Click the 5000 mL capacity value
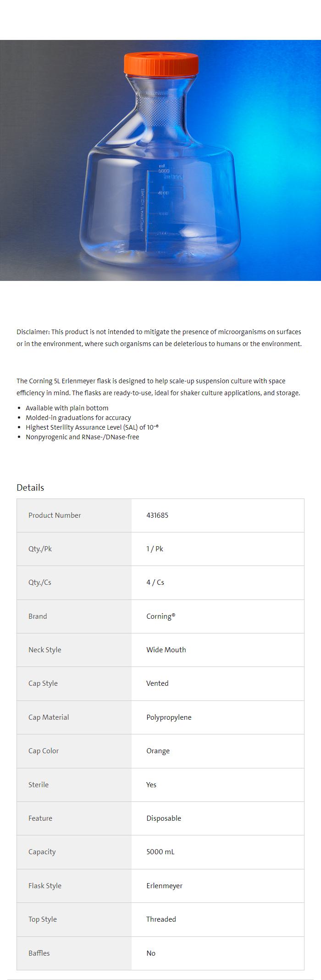This screenshot has height=980, width=321. coord(160,852)
